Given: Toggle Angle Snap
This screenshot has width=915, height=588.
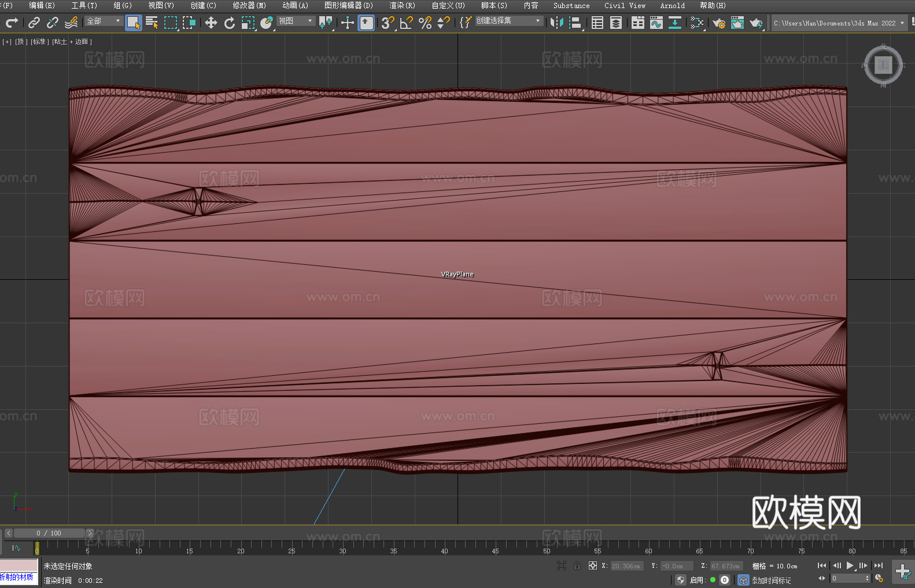Looking at the screenshot, I should [407, 23].
